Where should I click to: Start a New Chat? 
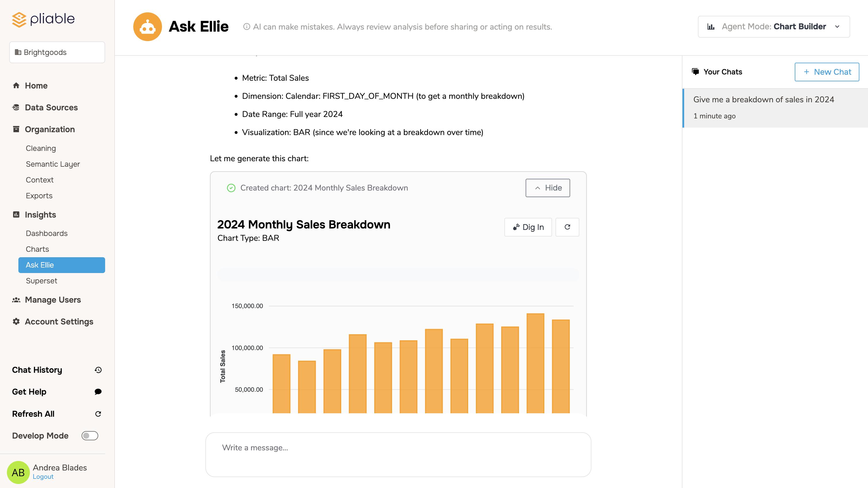827,72
